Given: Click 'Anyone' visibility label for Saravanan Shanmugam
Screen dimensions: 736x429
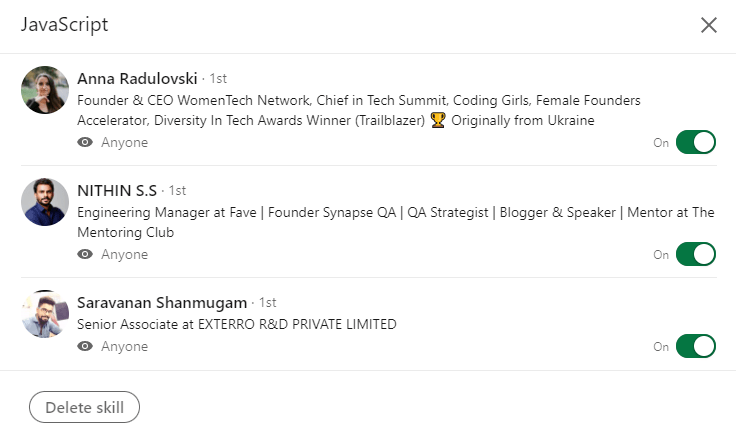Looking at the screenshot, I should [124, 347].
